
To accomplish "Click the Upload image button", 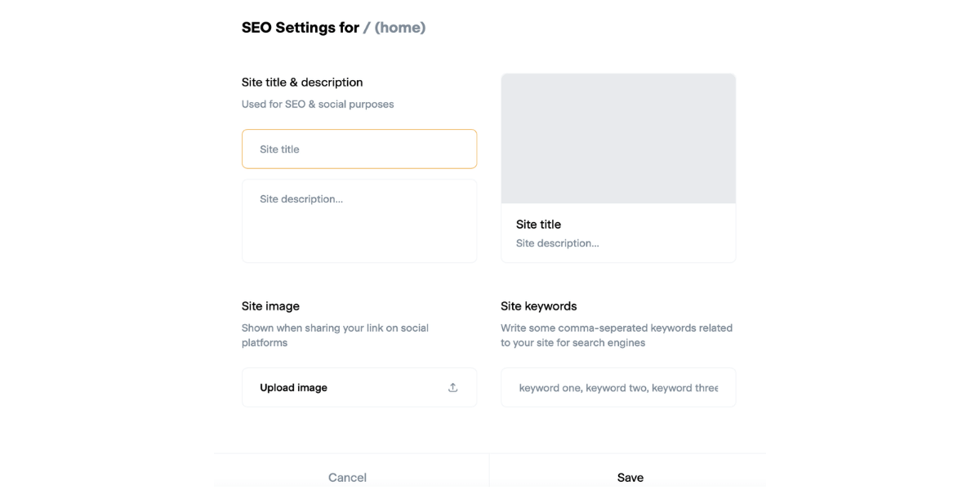I will [x=359, y=387].
